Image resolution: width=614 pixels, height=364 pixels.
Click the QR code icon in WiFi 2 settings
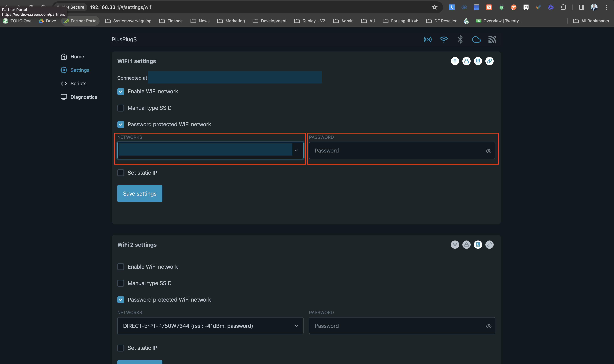[x=477, y=244]
